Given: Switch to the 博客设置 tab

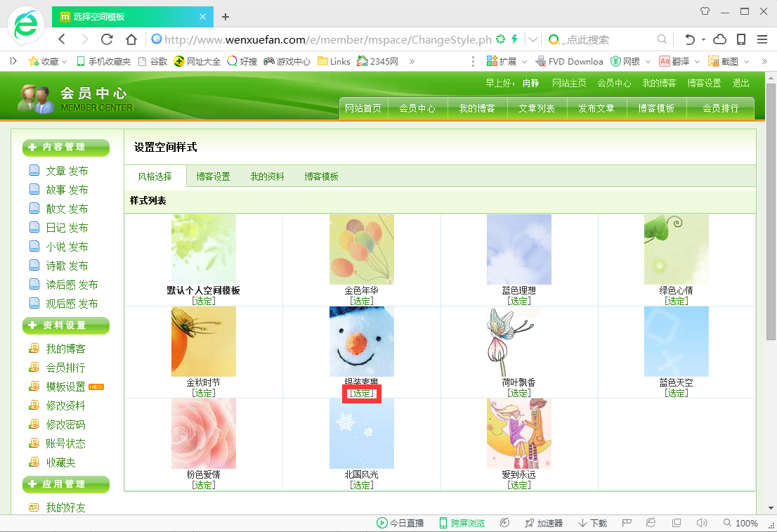Looking at the screenshot, I should tap(213, 176).
